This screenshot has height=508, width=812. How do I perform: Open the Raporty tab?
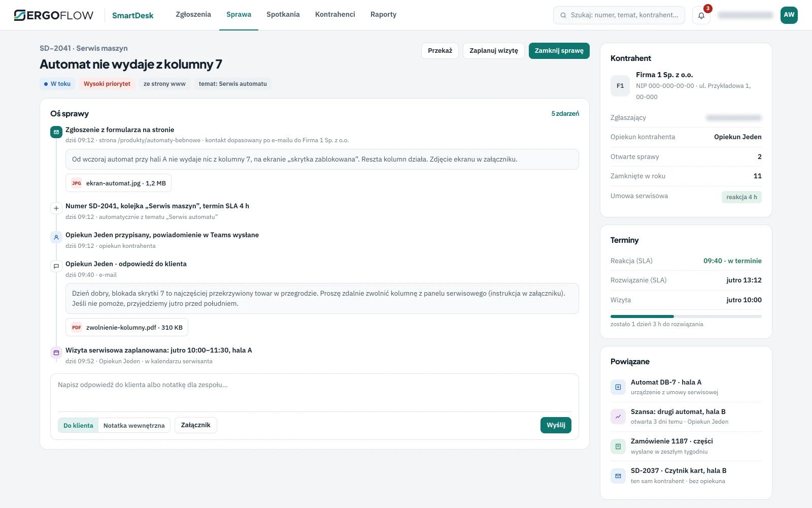(x=383, y=15)
